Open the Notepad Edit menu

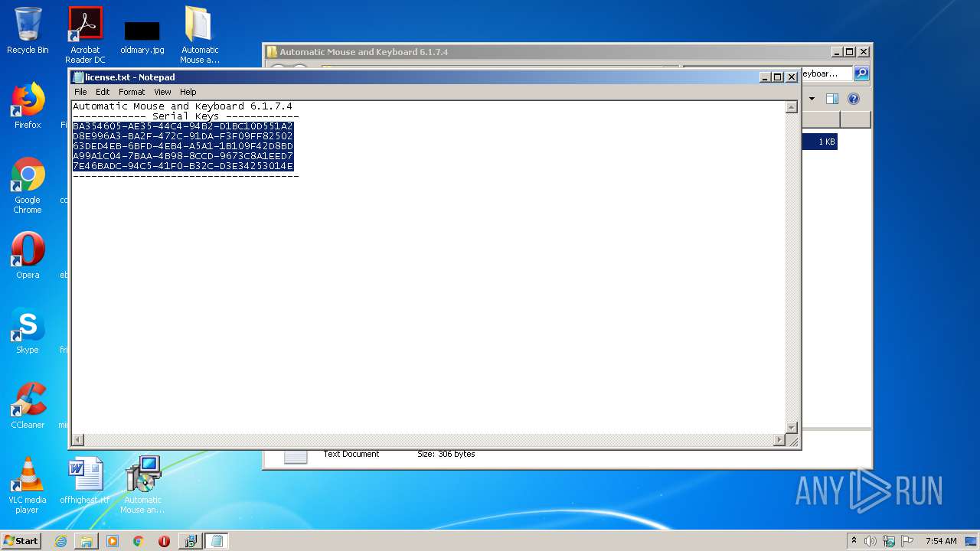(103, 92)
